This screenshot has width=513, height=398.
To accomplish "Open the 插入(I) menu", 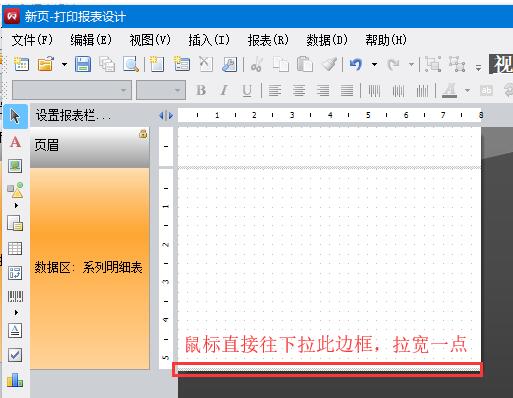I will 209,40.
